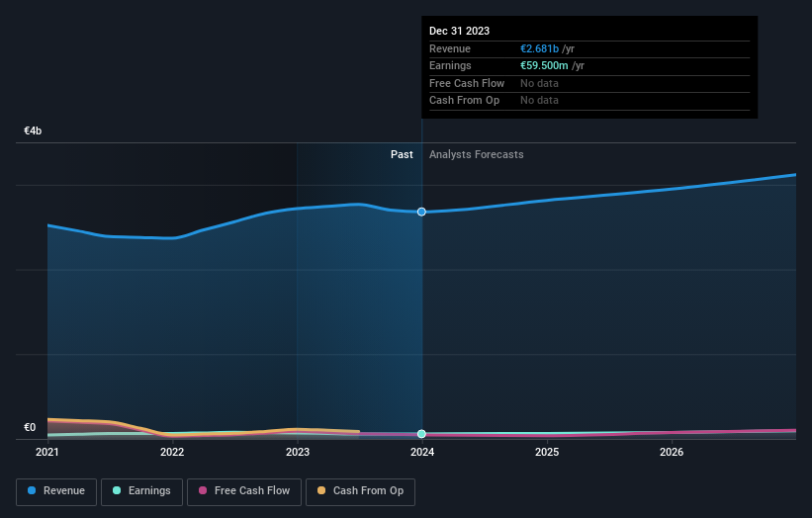Click the Free Cash Flow tooltip row label
Viewport: 812px width, 518px height.
pyautogui.click(x=467, y=83)
